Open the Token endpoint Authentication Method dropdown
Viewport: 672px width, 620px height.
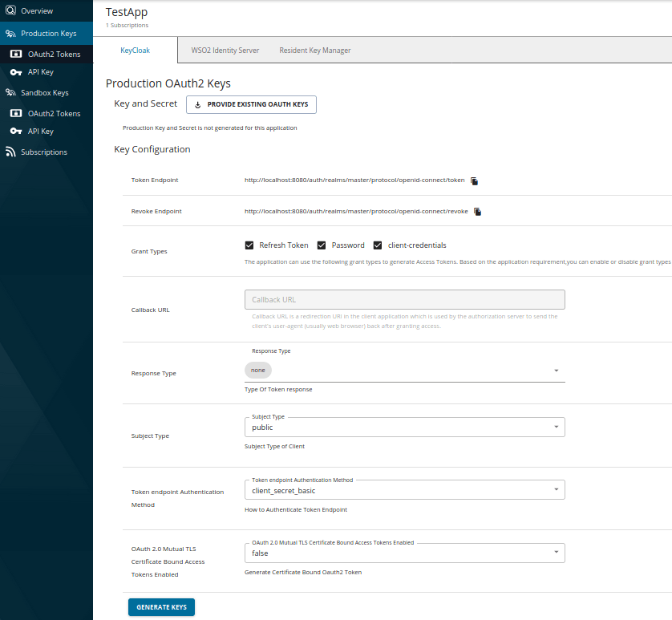[557, 489]
